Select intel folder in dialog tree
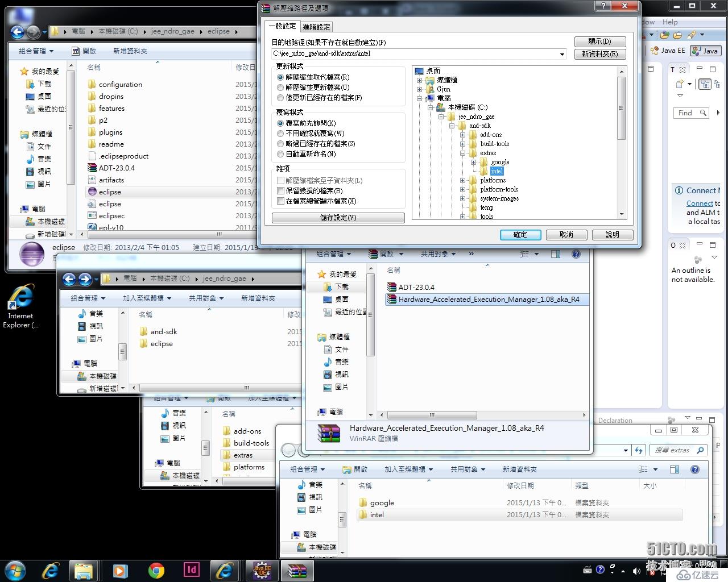The width and height of the screenshot is (728, 582). [x=497, y=171]
